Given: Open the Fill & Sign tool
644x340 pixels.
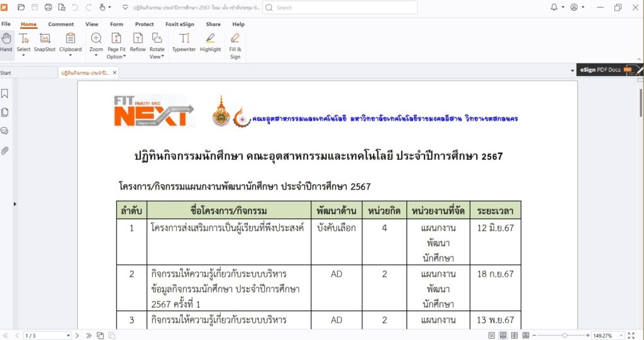Looking at the screenshot, I should point(235,45).
